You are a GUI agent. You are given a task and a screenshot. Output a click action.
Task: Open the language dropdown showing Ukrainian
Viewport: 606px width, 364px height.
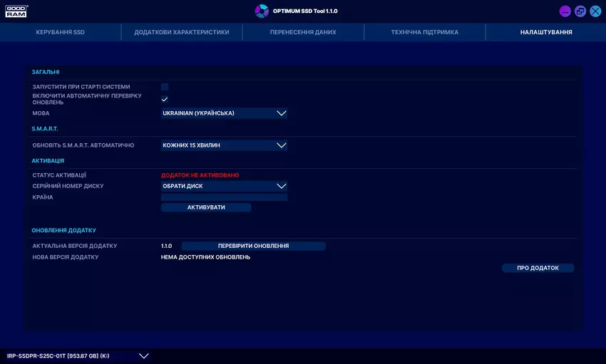point(224,113)
